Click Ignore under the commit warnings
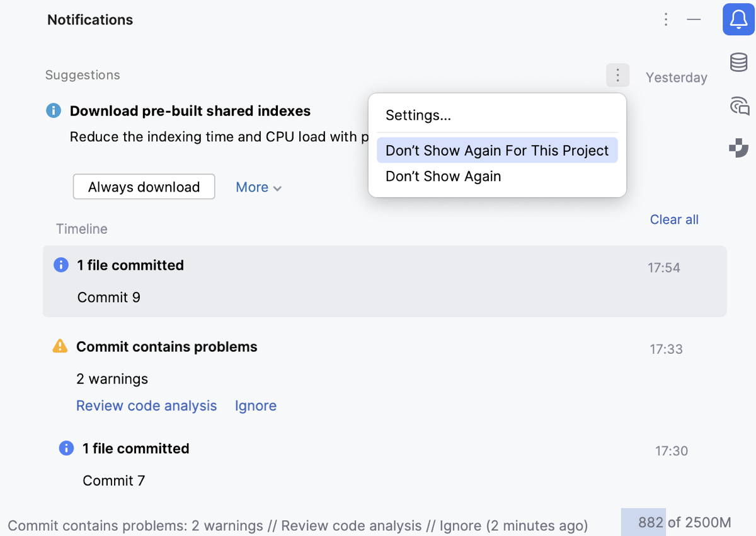The image size is (756, 536). coord(255,405)
